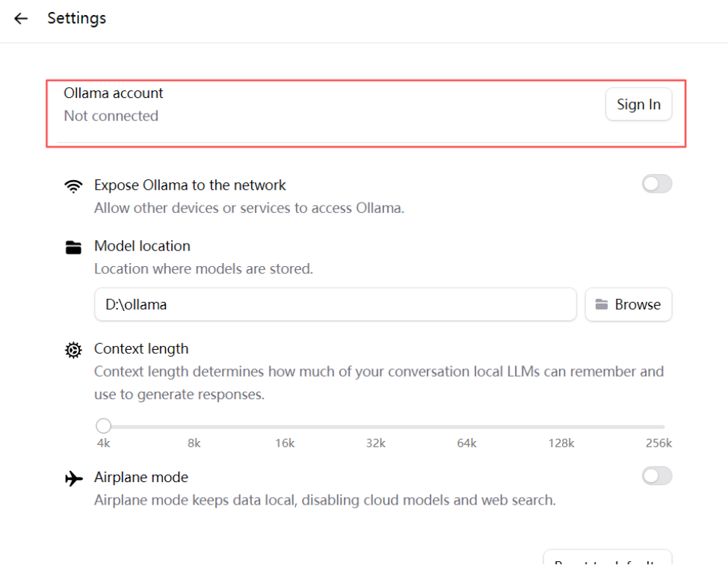Image resolution: width=728 pixels, height=580 pixels.
Task: Click the Model location heading
Action: (142, 246)
